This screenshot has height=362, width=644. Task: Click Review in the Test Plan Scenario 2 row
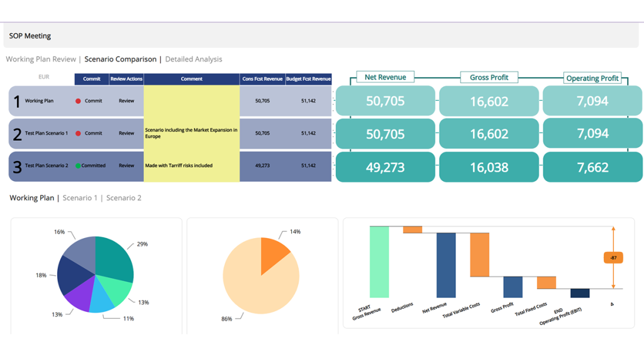pos(126,166)
